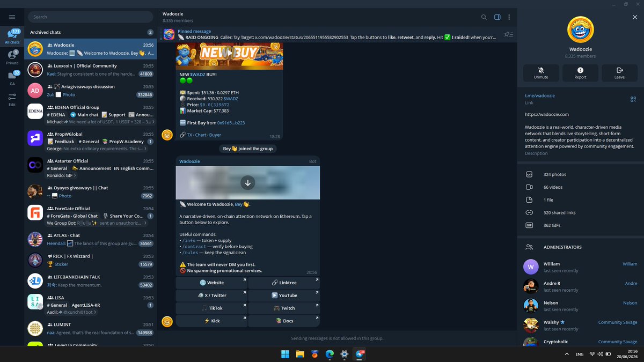Viewport: 644px width, 362px height.
Task: Open the Wadoozie avatar in info panel
Action: [x=580, y=29]
